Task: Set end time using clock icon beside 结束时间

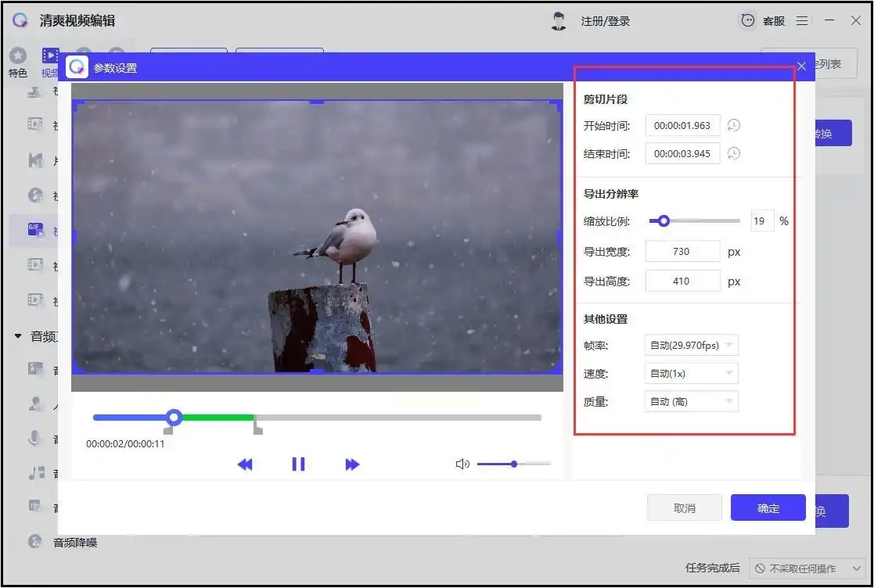Action: click(x=733, y=153)
